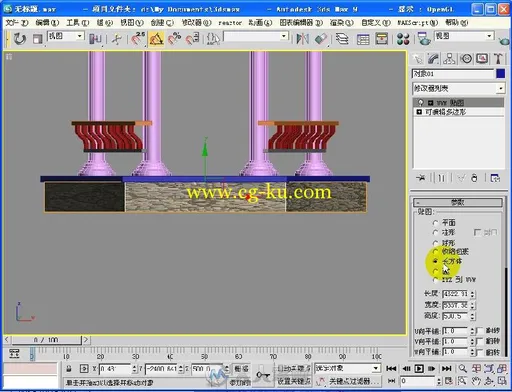
Task: Check the V向平铺 flip checkbox
Action: [480, 341]
